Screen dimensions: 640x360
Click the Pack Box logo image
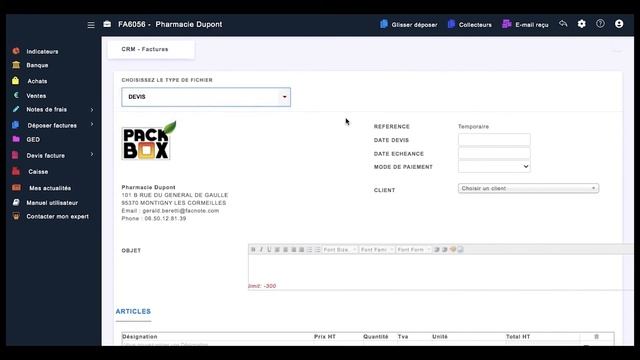149,140
